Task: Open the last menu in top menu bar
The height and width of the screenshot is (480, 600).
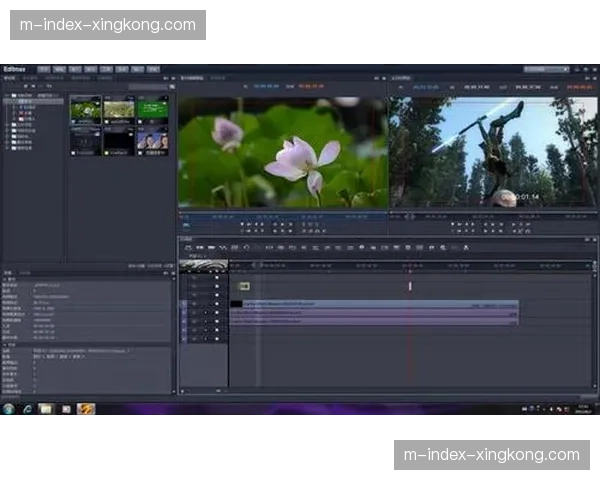Action: pos(153,69)
